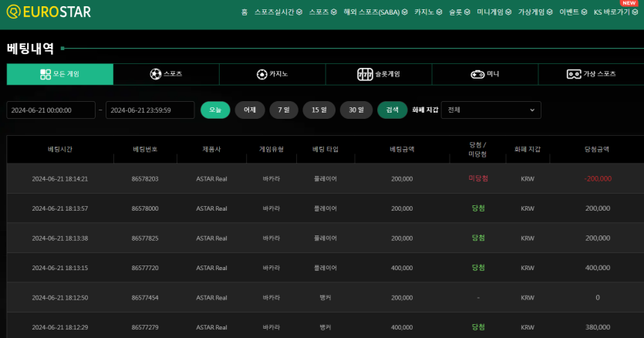Switch to the 가상 스포츠 tab
The height and width of the screenshot is (338, 644).
[592, 74]
